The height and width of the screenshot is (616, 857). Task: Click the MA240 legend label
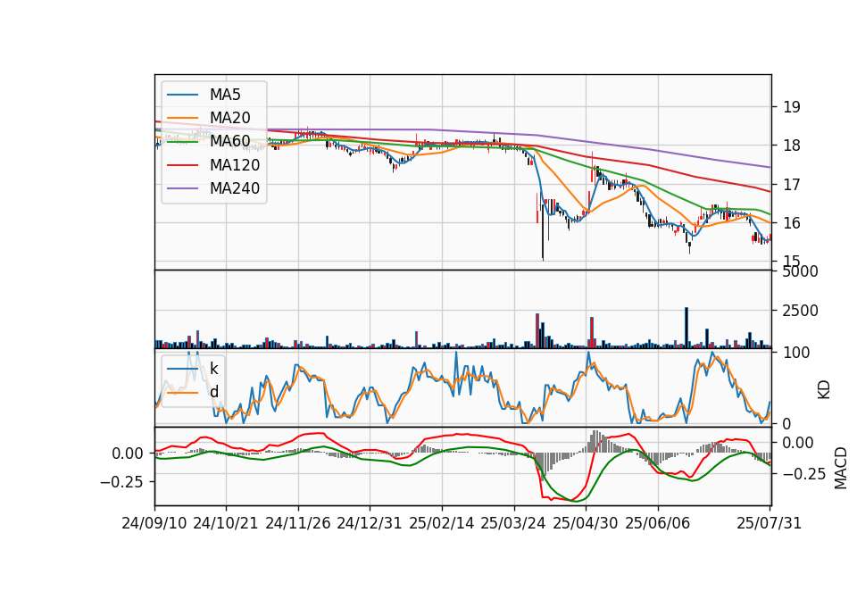235,188
